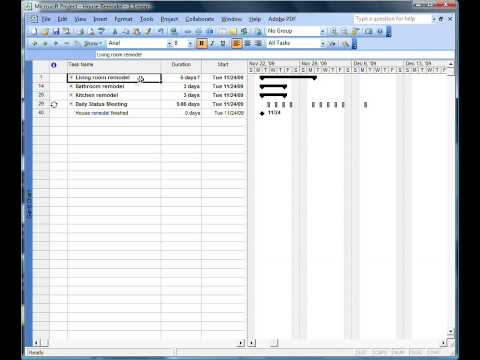The width and height of the screenshot is (480, 360).
Task: Click the Copy icon
Action: (x=125, y=31)
